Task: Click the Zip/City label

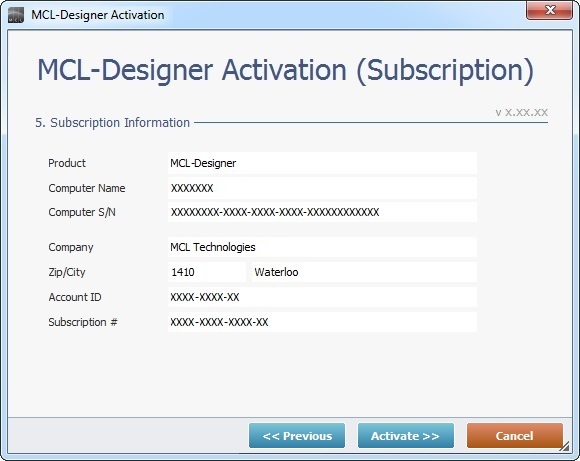Action: tap(67, 272)
